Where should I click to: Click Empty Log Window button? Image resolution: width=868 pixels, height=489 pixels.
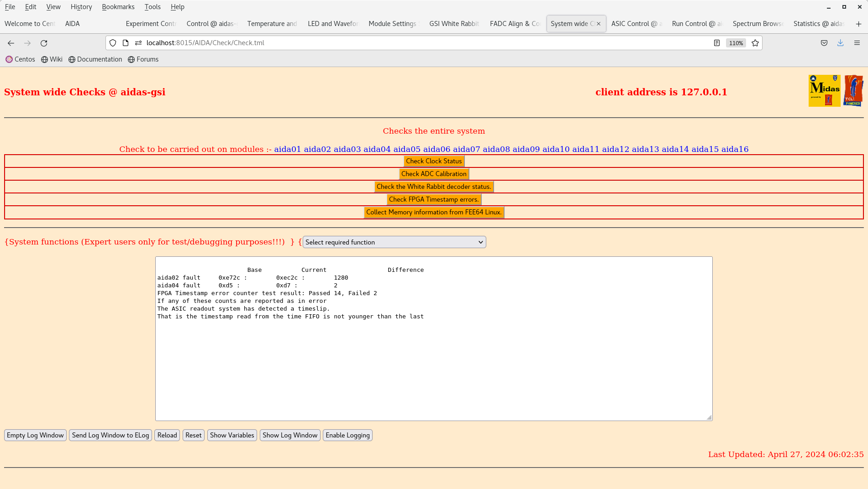[x=35, y=435]
